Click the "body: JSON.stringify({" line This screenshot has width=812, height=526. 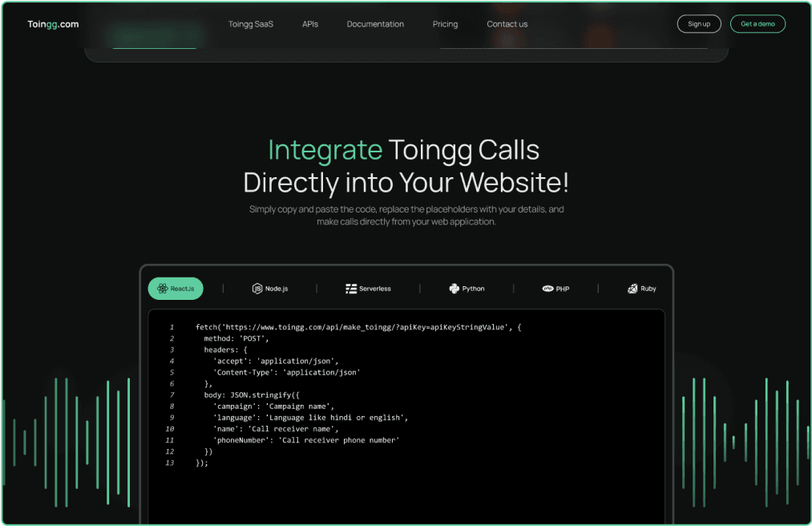coord(252,394)
